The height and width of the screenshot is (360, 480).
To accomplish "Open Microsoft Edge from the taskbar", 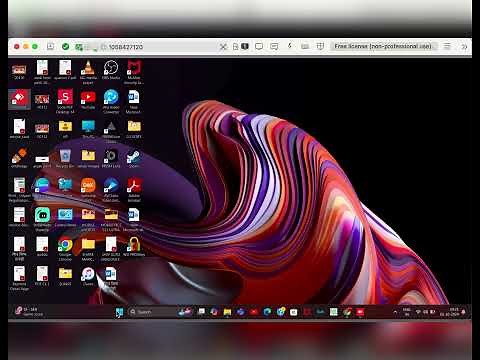I will tap(267, 312).
